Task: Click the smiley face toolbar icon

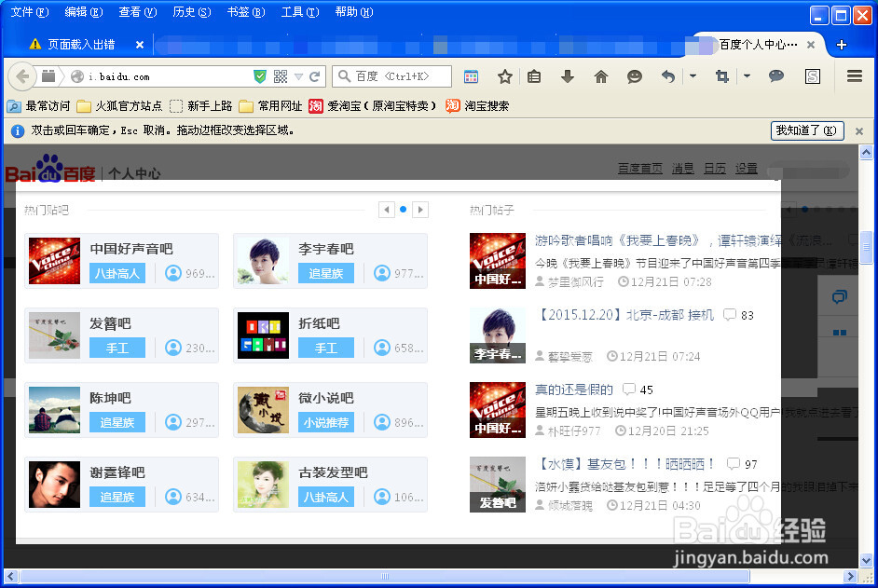Action: [x=635, y=76]
